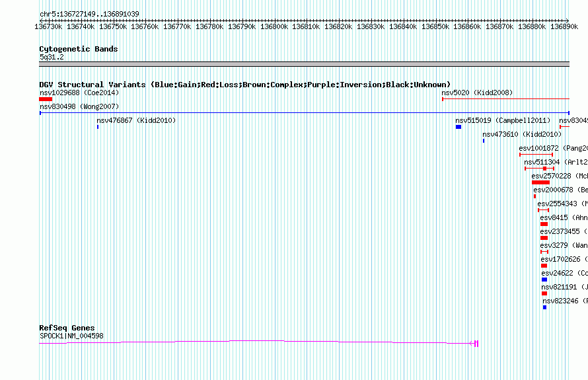Viewport: 588px width, 380px height.
Task: Click the 136770k ruler tick label
Action: click(177, 26)
